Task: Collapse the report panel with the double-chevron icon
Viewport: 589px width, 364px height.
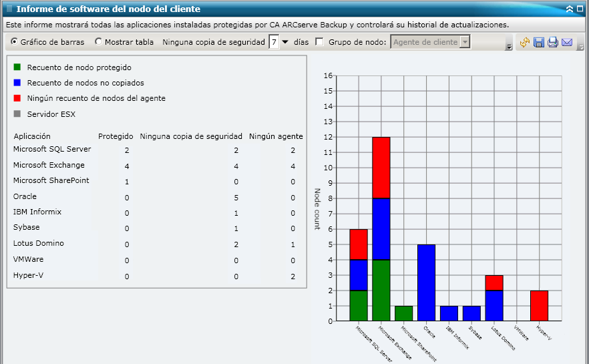Action: (x=570, y=9)
